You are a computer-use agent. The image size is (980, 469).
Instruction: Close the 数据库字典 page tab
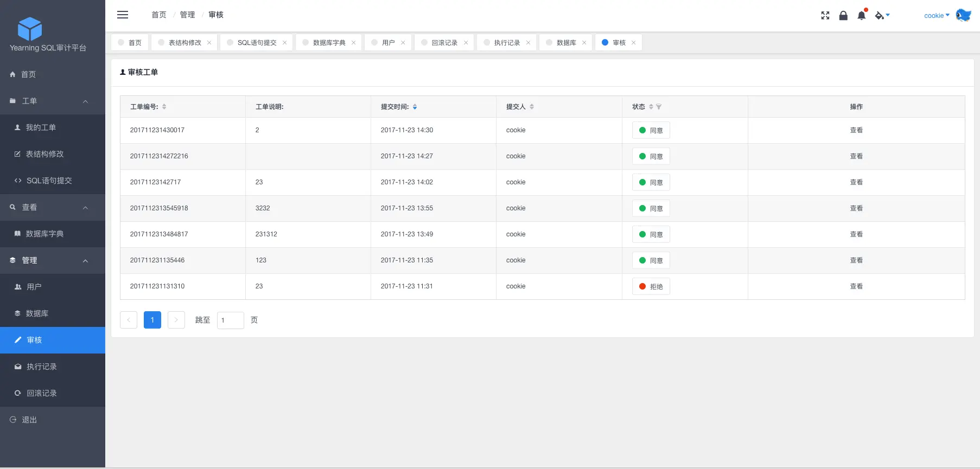click(x=354, y=43)
